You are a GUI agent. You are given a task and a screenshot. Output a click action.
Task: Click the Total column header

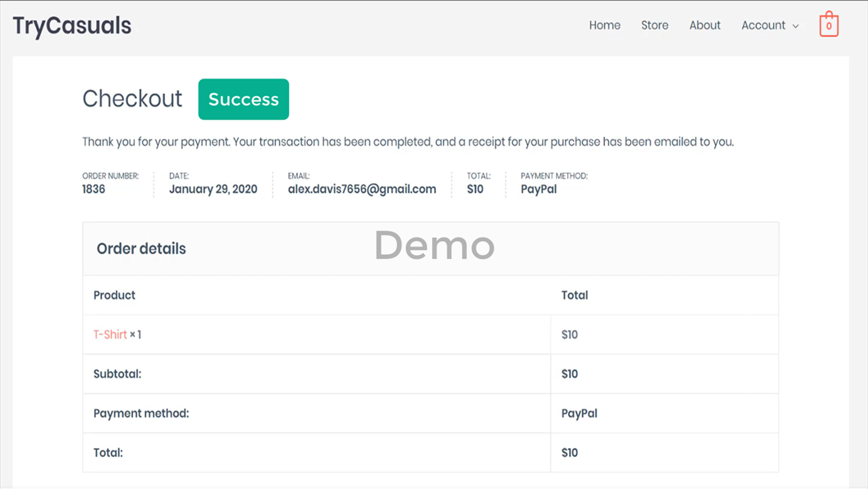574,295
